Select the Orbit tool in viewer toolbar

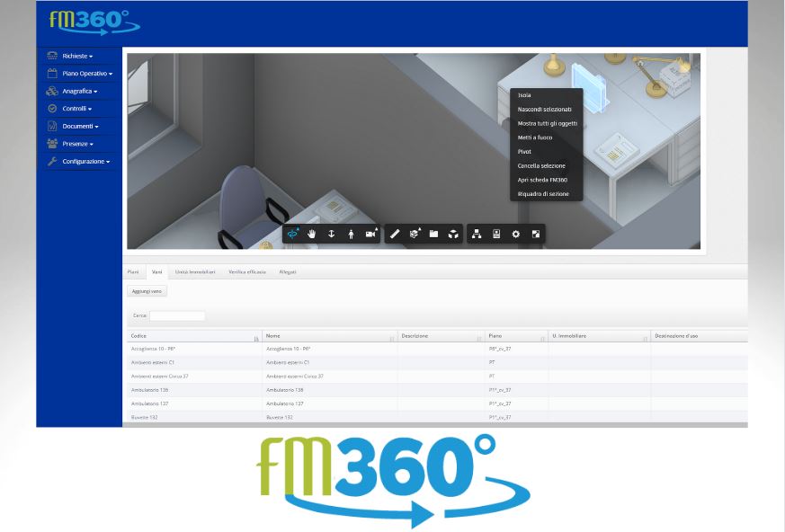coord(292,234)
